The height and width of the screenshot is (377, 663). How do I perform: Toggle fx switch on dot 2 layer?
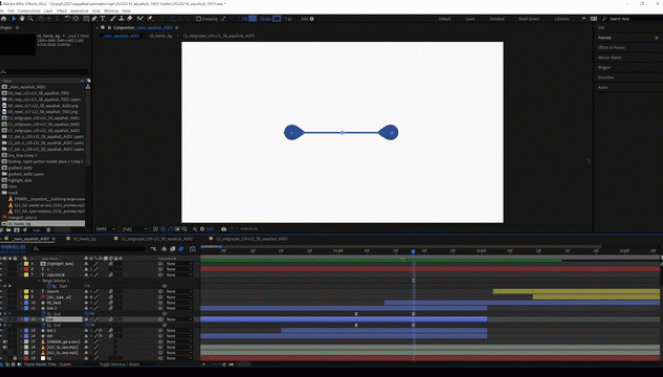click(101, 331)
